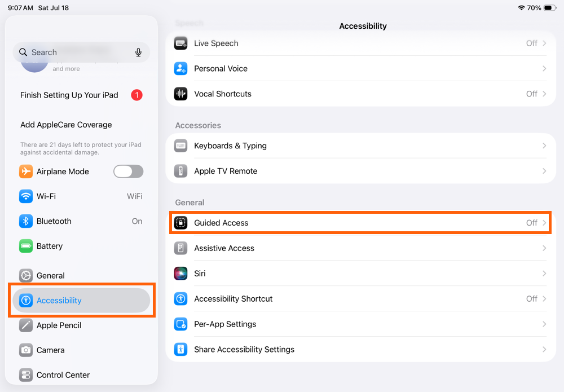Image resolution: width=564 pixels, height=392 pixels.
Task: Tap the Guided Access lock icon
Action: [x=180, y=223]
